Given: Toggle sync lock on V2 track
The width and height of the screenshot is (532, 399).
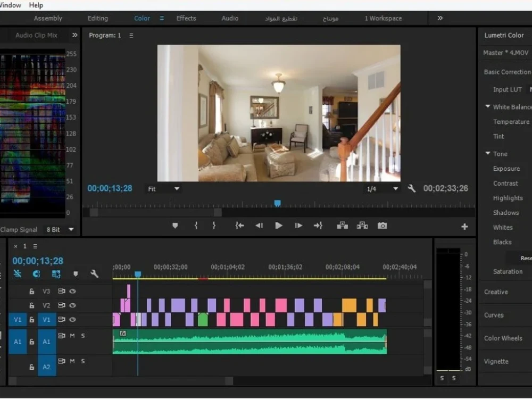Looking at the screenshot, I should click(x=61, y=305).
